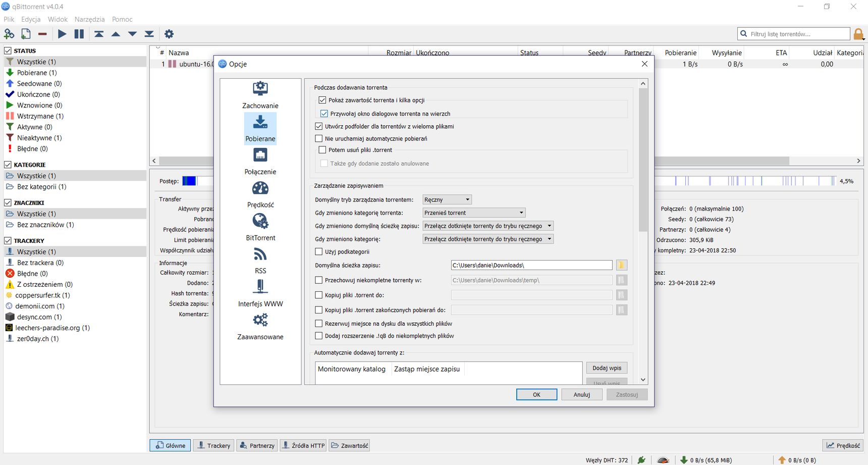Screen dimensions: 868x465
Task: Click the delete torrent toolbar icon
Action: pos(42,34)
